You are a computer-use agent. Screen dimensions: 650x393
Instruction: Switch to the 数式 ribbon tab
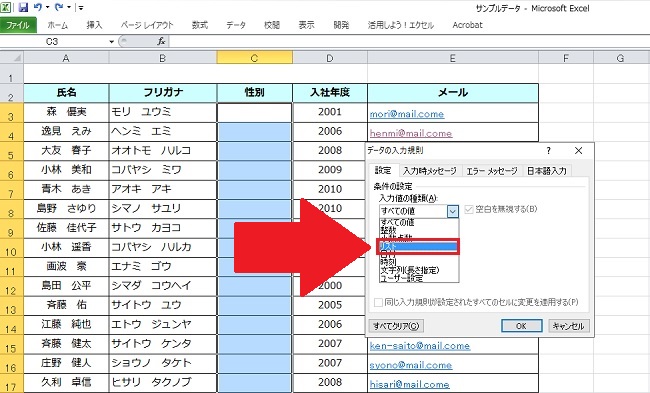200,25
